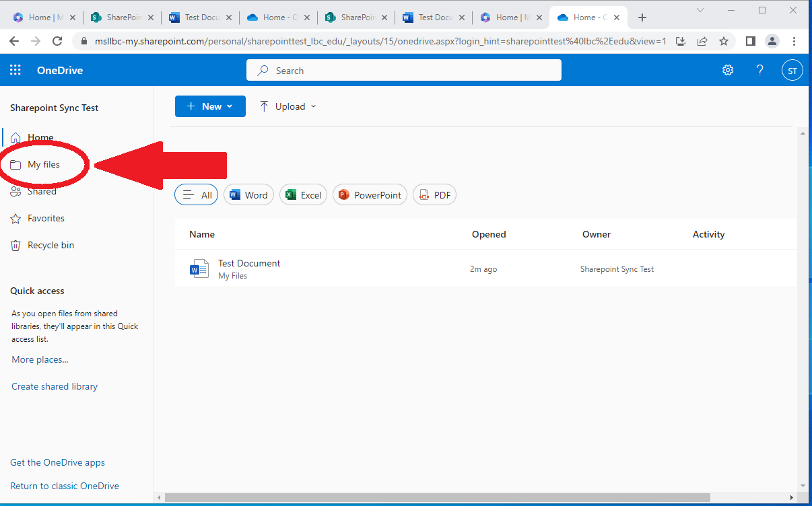Open the Test Document file name
Screen dimensions: 812x506
[x=249, y=263]
